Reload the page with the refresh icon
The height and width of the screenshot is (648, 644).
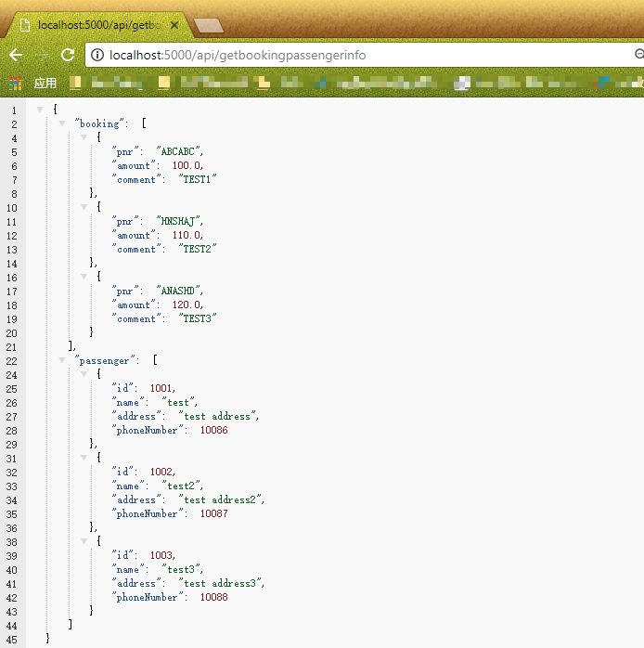click(67, 55)
